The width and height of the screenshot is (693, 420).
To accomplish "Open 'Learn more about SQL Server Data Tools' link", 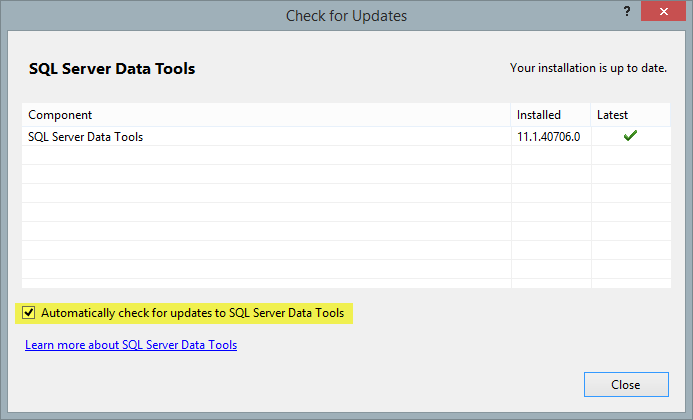I will [x=131, y=345].
